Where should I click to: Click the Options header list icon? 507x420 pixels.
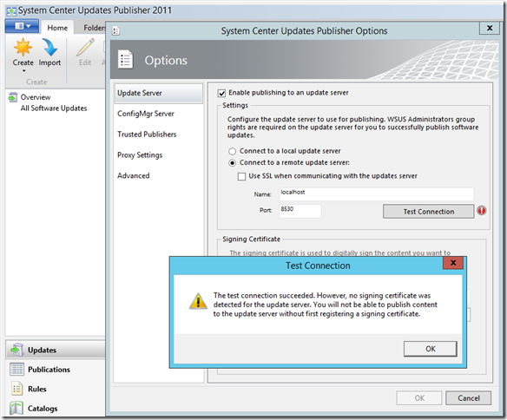125,60
